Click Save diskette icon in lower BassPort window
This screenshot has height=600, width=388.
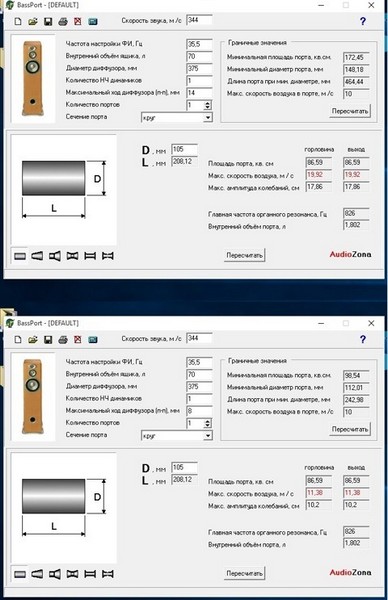click(x=48, y=339)
